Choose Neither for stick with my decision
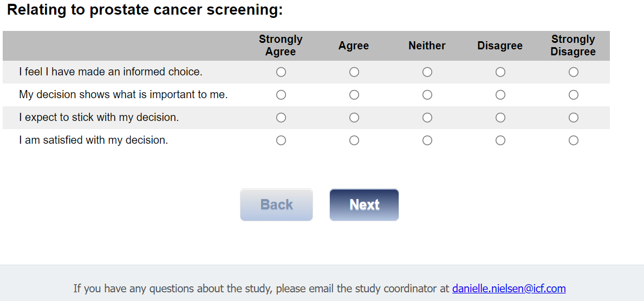 pos(427,118)
